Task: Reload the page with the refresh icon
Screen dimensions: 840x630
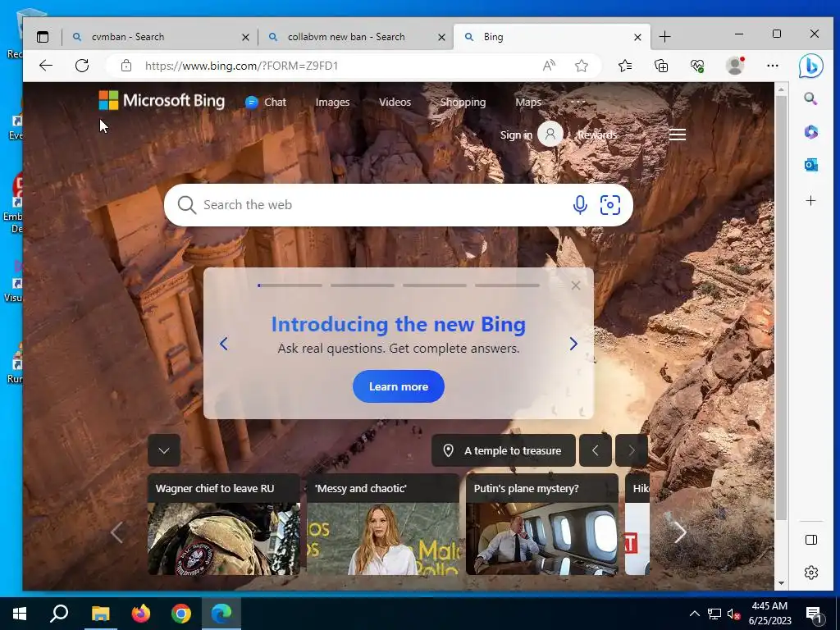Action: point(82,66)
